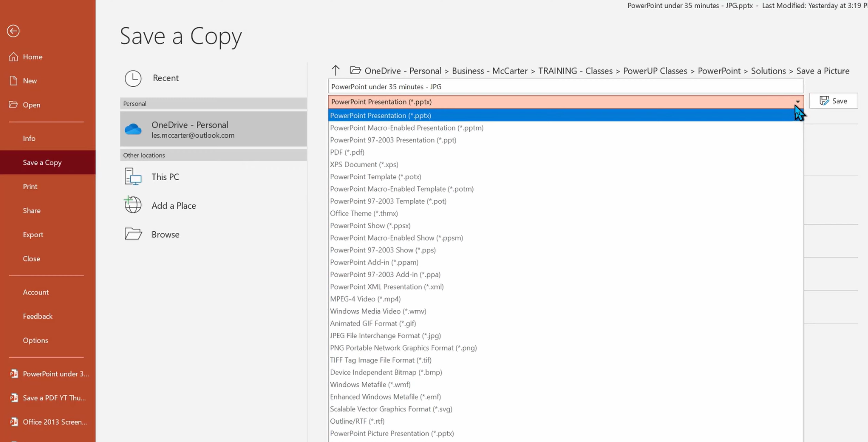Select PowerPoint Presentation (*.pptx) highlighted option
This screenshot has height=442, width=868.
[566, 115]
